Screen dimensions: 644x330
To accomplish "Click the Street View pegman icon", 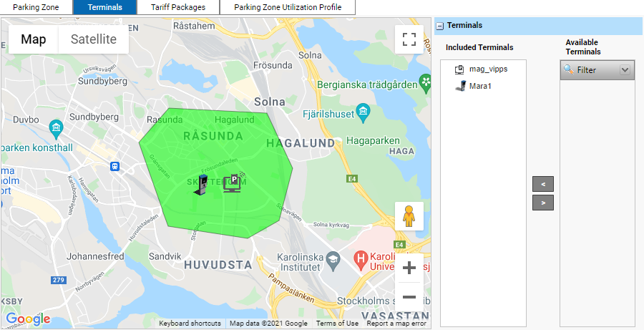I will 409,216.
